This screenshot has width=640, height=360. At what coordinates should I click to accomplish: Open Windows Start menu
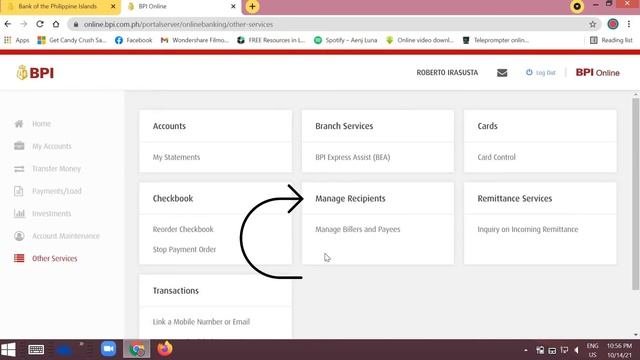tap(8, 349)
